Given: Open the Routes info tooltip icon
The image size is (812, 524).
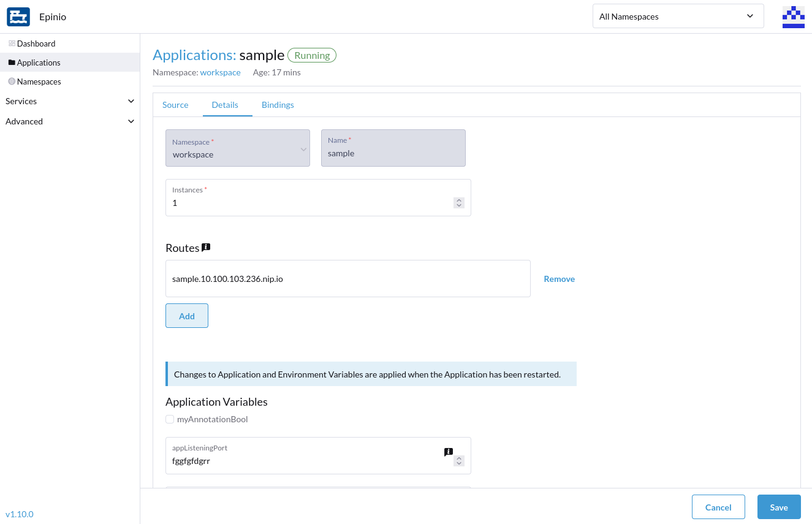Looking at the screenshot, I should [x=206, y=246].
